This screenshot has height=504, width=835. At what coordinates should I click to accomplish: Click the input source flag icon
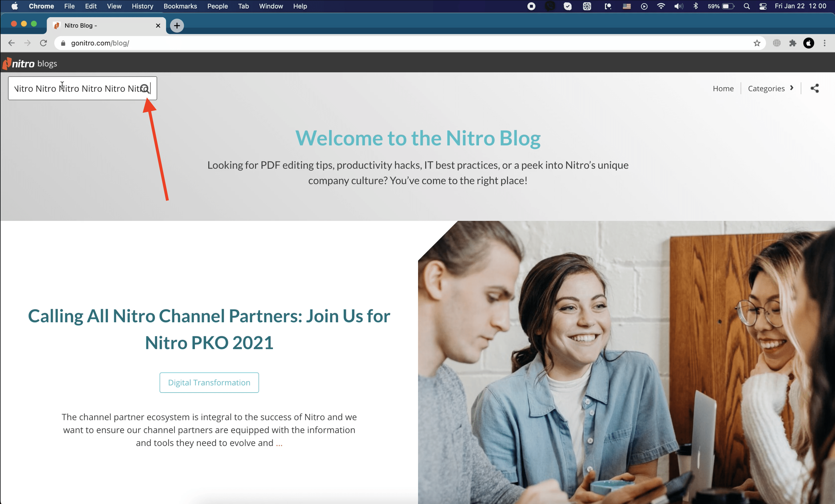pyautogui.click(x=626, y=6)
